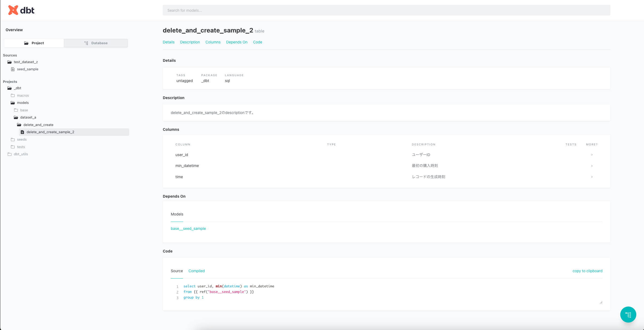Switch sidebar to Project view
The width and height of the screenshot is (644, 330).
34,43
